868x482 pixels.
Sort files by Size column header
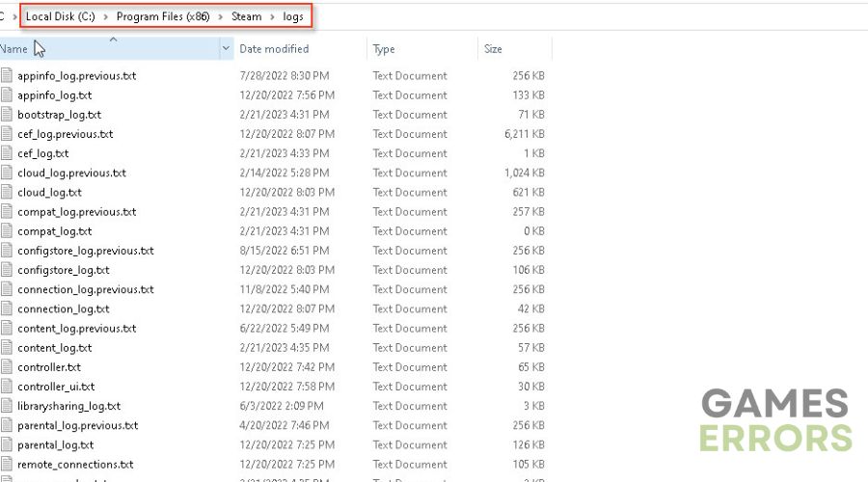[x=515, y=49]
